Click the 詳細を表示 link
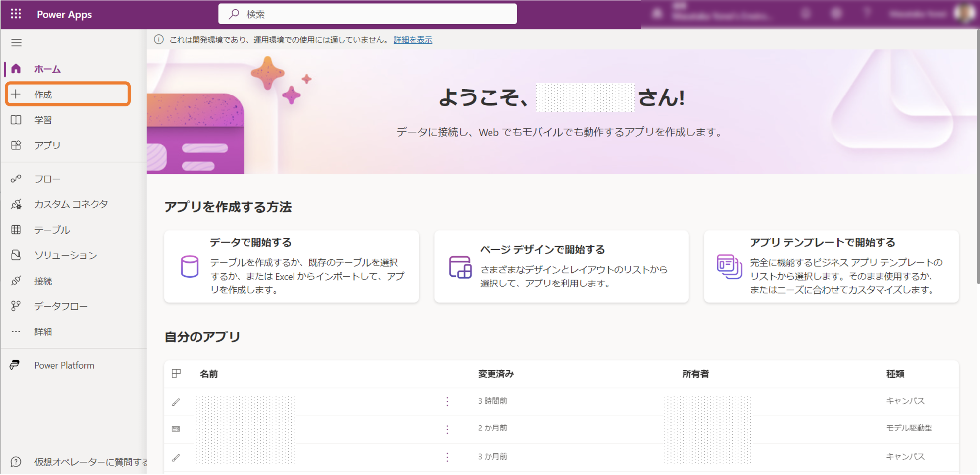The width and height of the screenshot is (980, 475). coord(413,40)
